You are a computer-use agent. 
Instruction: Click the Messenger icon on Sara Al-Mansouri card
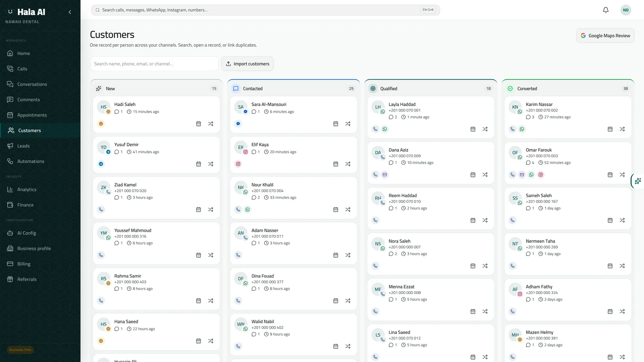pos(238,124)
